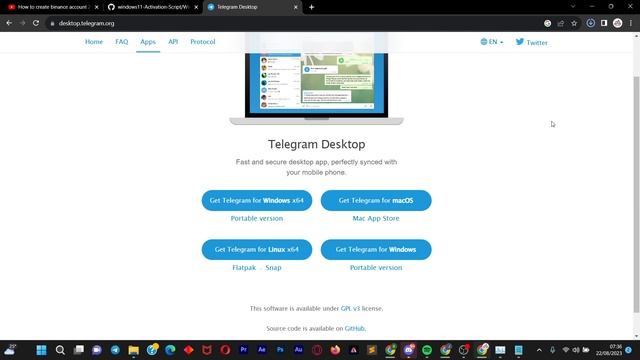Open Microsoft Edge from taskbar
Image resolution: width=640 pixels, height=360 pixels.
pos(170,350)
